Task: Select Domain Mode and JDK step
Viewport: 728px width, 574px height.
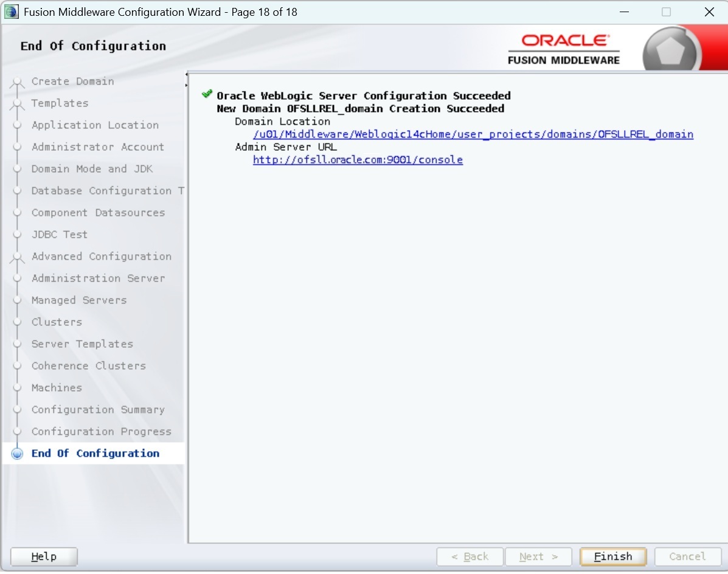Action: [92, 169]
